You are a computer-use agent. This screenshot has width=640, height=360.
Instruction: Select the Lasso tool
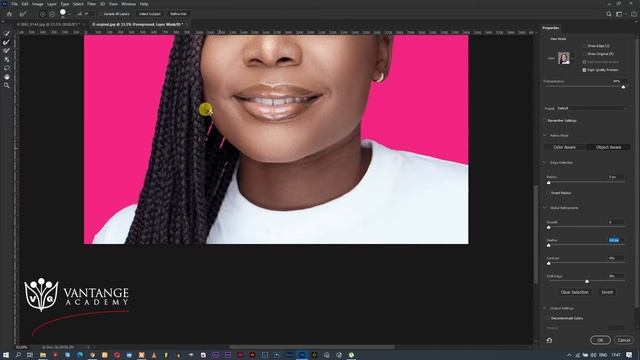coord(7,68)
